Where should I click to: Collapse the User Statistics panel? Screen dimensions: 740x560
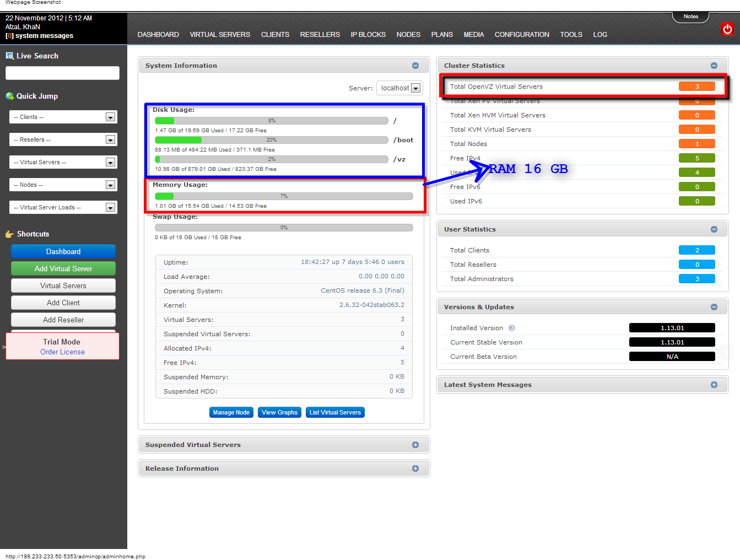point(714,229)
